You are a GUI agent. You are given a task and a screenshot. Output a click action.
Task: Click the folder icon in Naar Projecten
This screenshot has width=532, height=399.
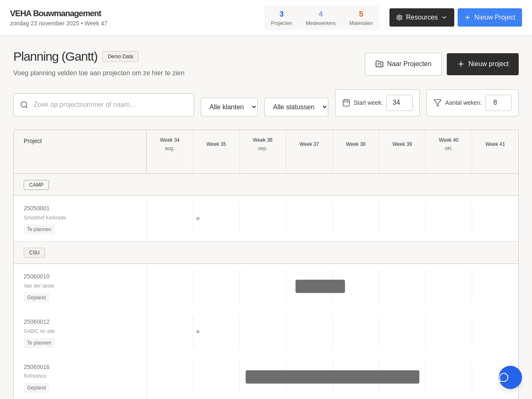click(379, 64)
